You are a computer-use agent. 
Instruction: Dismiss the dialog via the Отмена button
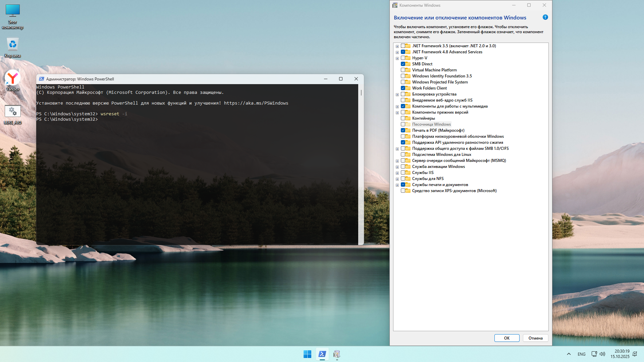535,338
